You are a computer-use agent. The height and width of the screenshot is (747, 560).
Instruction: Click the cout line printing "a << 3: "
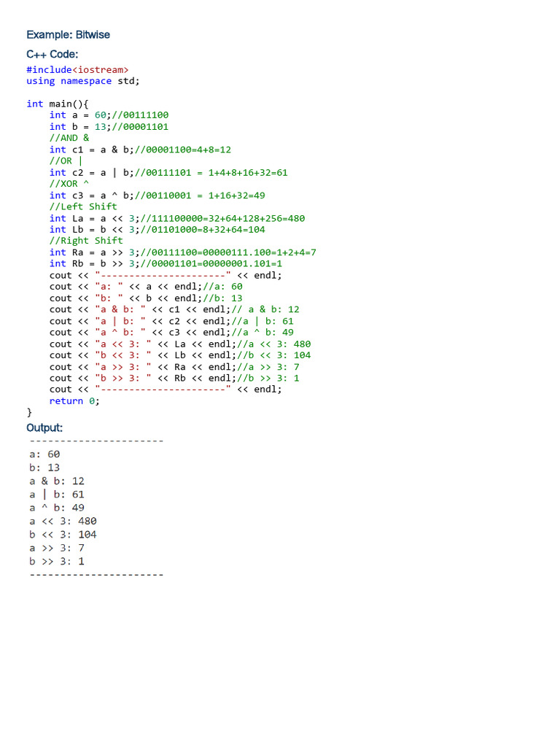pos(181,344)
